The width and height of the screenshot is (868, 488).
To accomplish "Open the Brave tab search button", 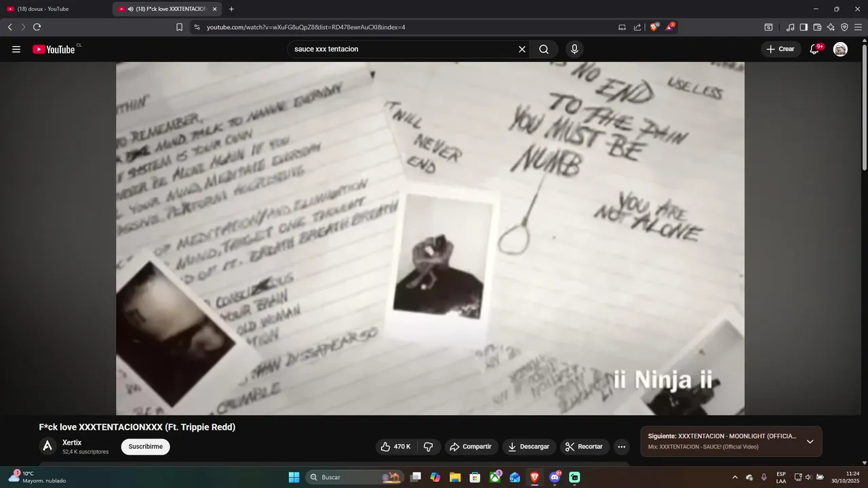I will 768,27.
